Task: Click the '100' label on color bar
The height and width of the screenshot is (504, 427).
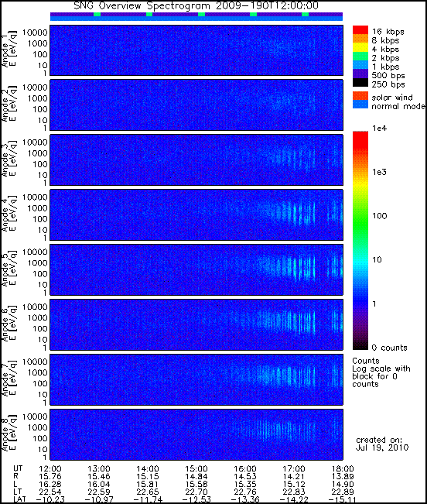Action: (x=380, y=216)
